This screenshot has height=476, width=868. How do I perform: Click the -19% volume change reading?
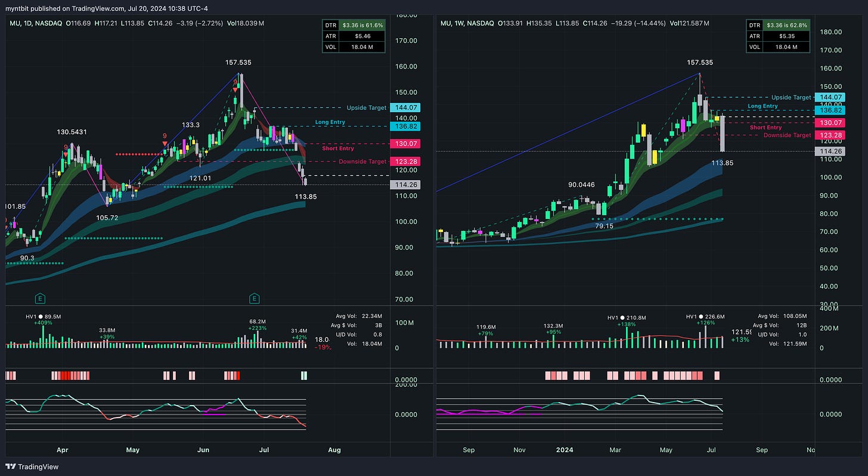click(323, 347)
